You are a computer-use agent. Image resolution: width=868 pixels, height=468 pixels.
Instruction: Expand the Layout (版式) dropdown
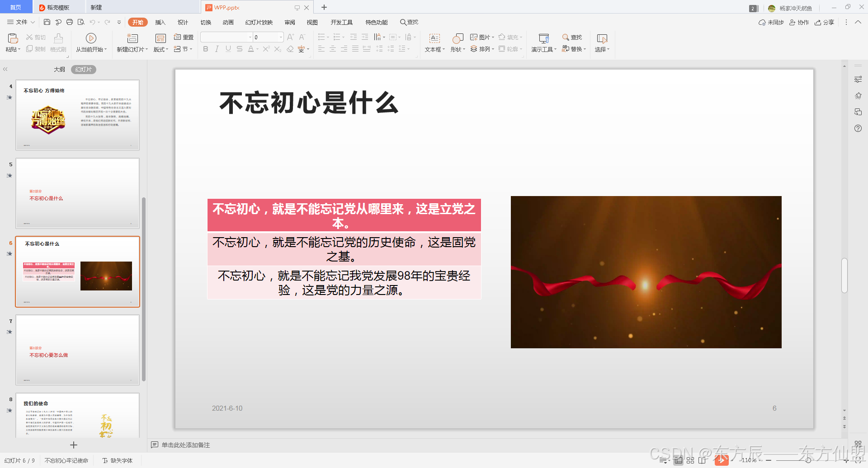click(167, 50)
